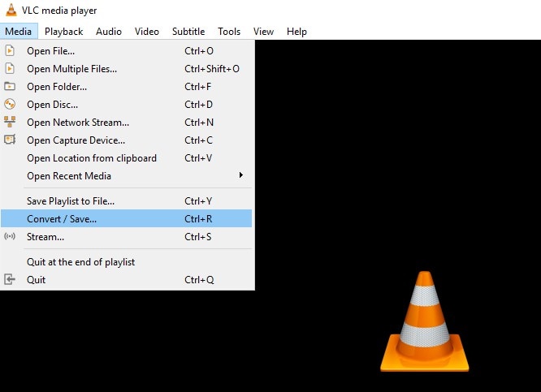Image resolution: width=541 pixels, height=392 pixels.
Task: Click the Ctrl+Q shortcut text
Action: (199, 280)
